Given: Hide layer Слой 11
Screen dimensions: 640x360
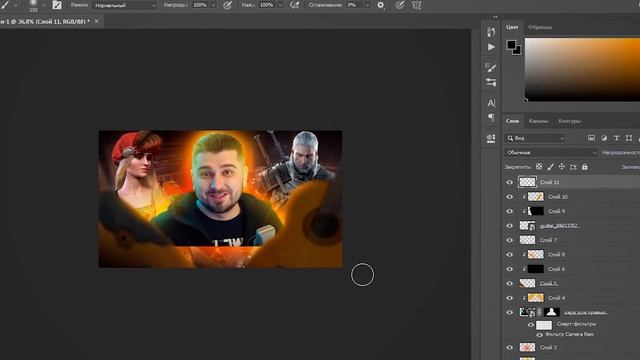Looking at the screenshot, I should (509, 182).
